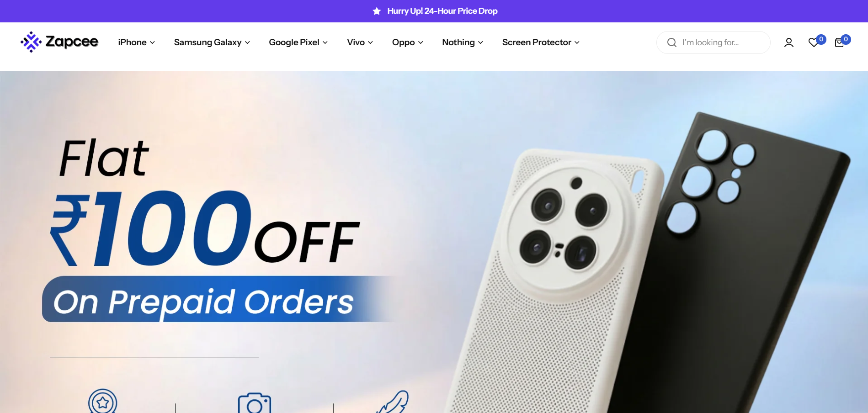Click the Hurry Up 24-Hour Price Drop link
Screen dimensions: 868x413
[x=442, y=11]
